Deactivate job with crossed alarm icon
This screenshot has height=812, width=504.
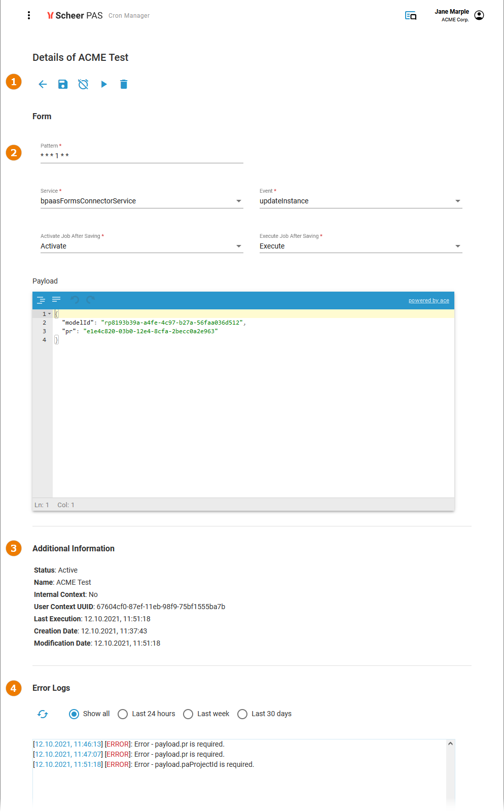83,84
